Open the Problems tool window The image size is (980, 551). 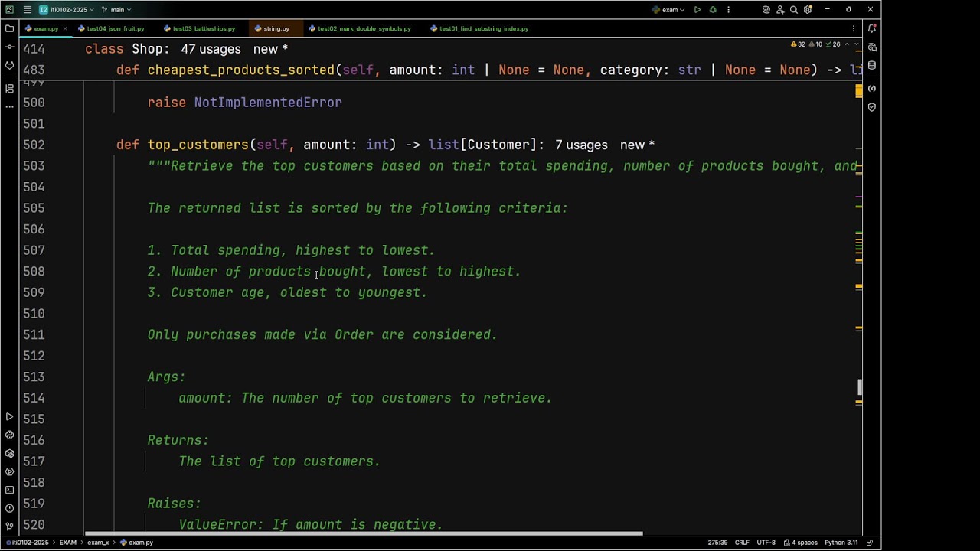coord(9,508)
